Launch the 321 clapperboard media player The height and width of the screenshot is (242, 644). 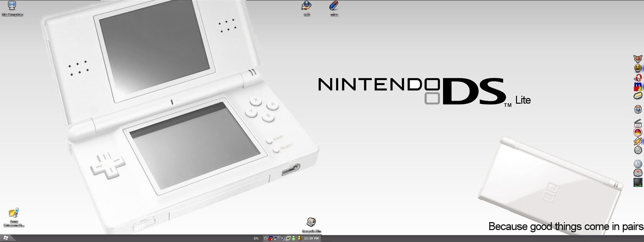[x=638, y=123]
